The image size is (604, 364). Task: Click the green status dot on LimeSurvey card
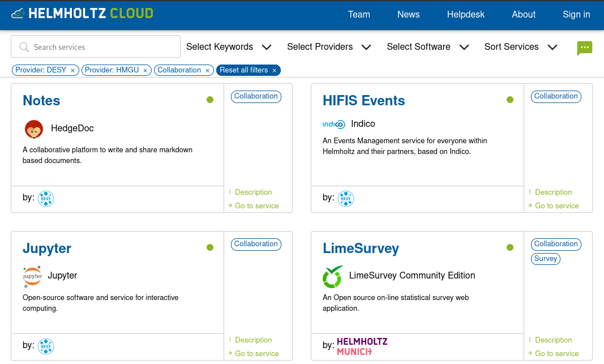click(510, 247)
